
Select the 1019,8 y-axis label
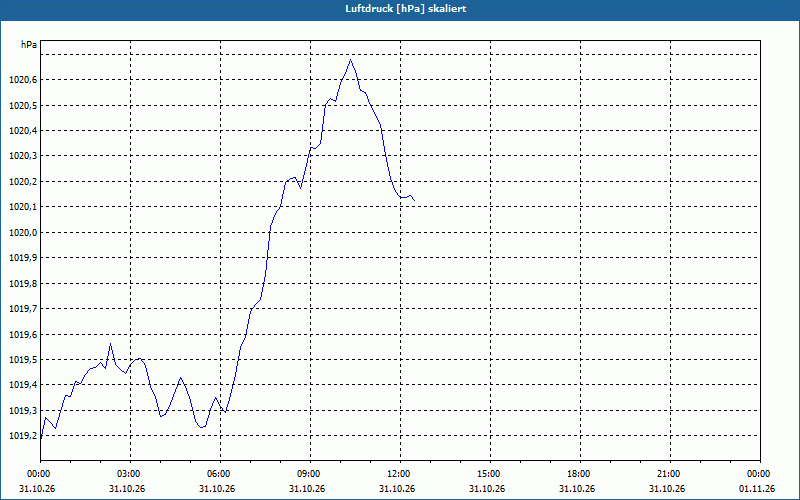[23, 283]
